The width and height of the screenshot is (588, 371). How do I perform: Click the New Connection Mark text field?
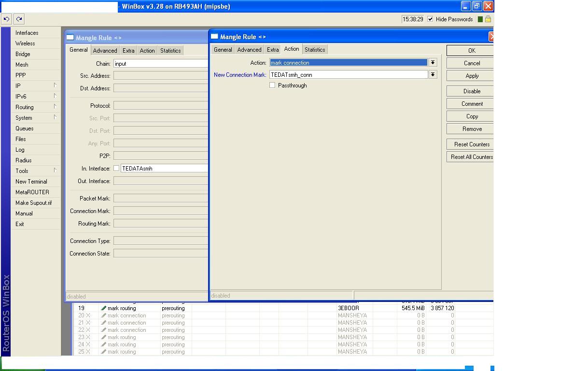[x=348, y=75]
